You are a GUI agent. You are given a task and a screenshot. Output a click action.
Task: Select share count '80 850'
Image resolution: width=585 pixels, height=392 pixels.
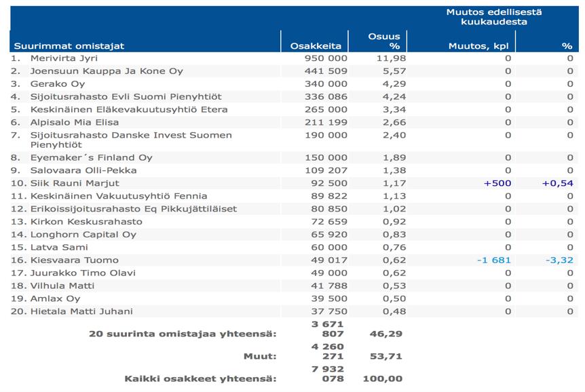(x=329, y=209)
